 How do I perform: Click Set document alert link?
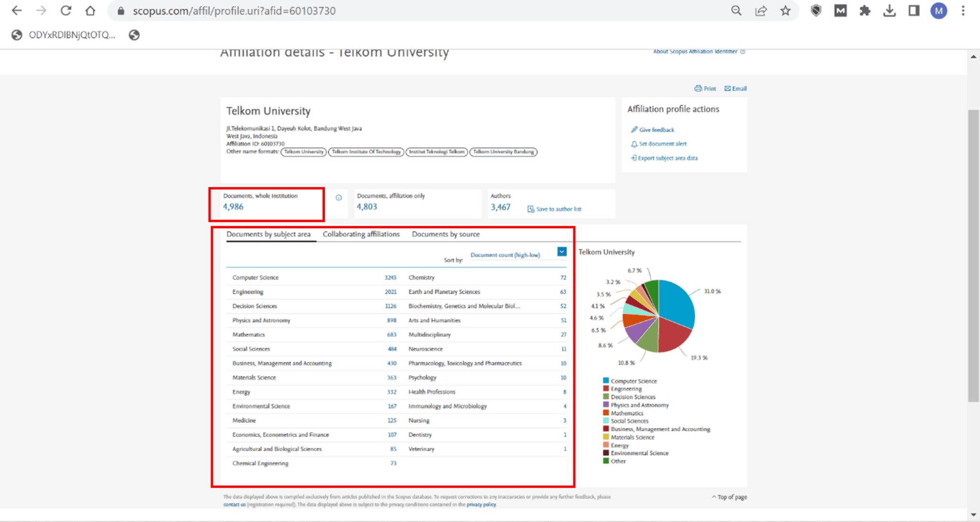coord(662,144)
